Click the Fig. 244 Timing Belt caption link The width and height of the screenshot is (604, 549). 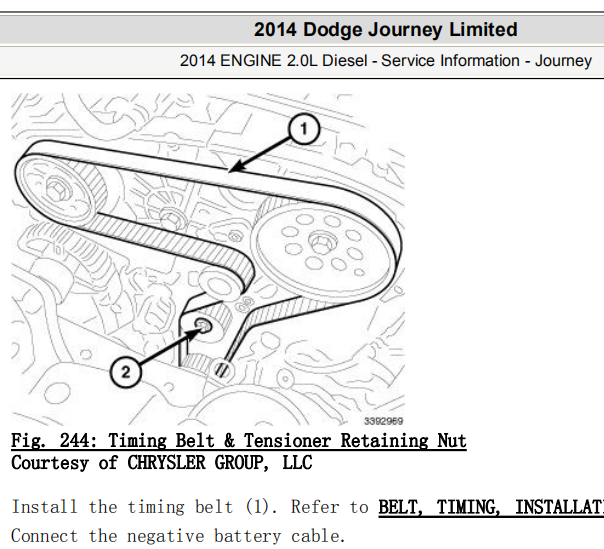[239, 441]
